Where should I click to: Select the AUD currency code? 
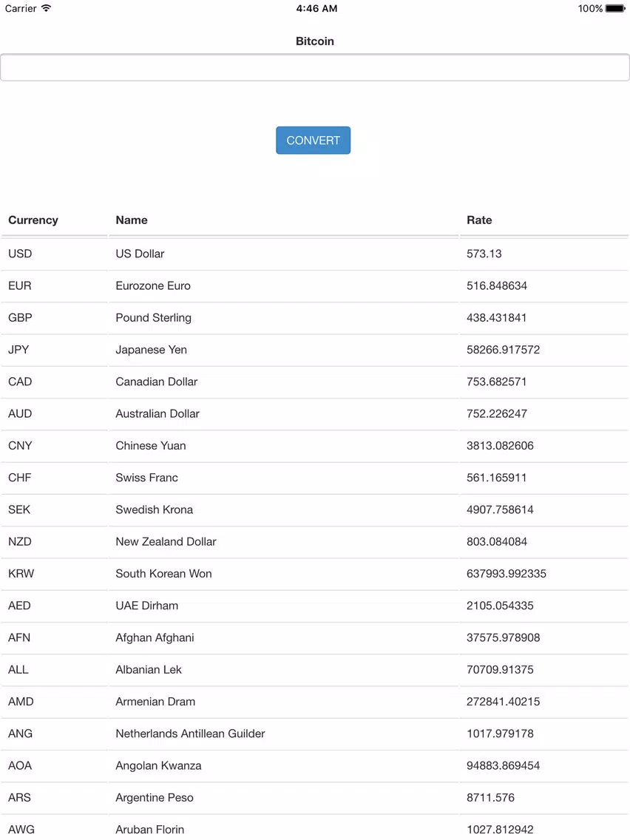[20, 413]
